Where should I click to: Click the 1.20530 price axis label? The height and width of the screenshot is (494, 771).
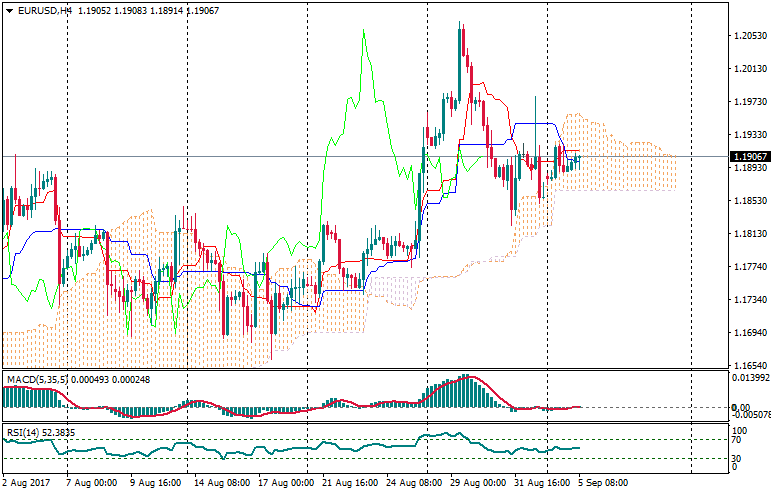click(750, 36)
